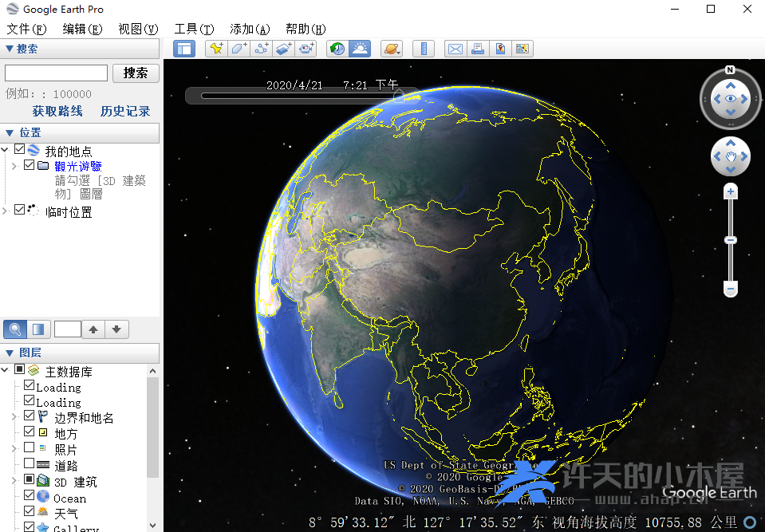
Task: Open the 文件(F) menu
Action: (x=26, y=30)
